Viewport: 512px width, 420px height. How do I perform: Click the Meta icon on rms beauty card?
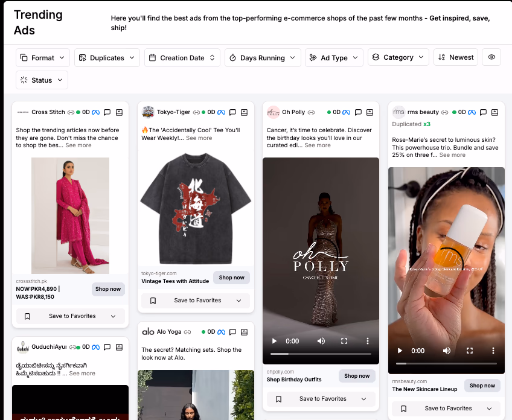[472, 112]
